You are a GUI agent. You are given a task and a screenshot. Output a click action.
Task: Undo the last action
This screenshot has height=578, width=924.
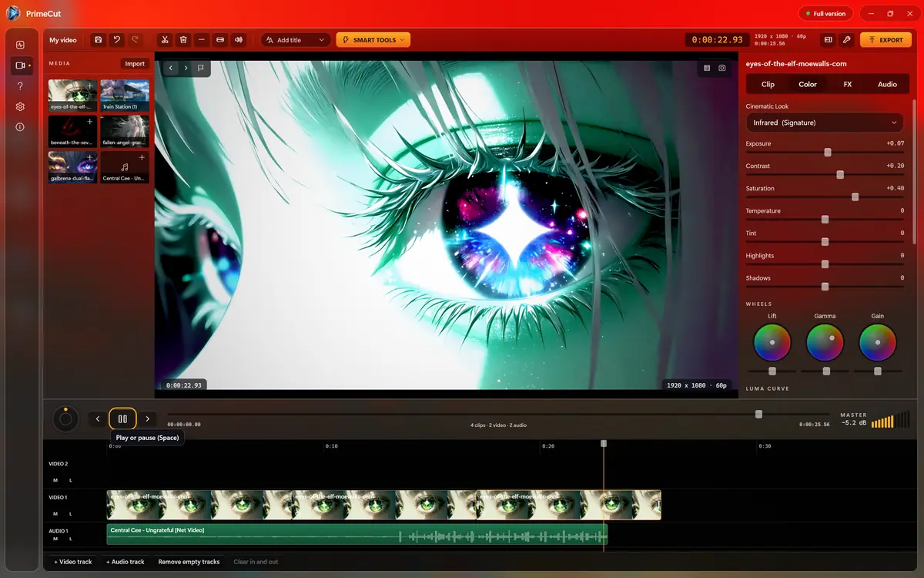(x=117, y=40)
